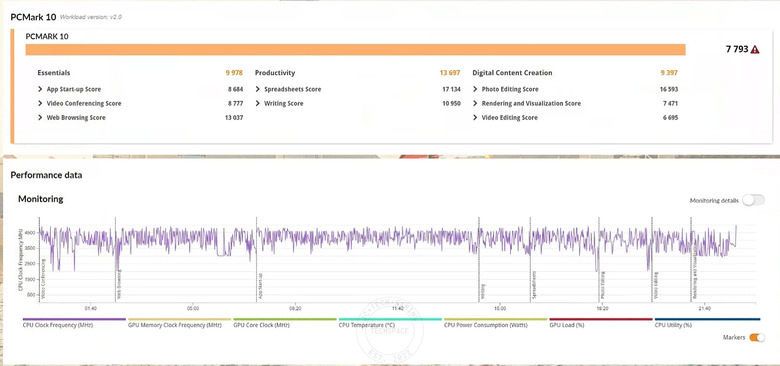Click the Performance data heading
Image resolution: width=780 pixels, height=366 pixels.
click(46, 175)
